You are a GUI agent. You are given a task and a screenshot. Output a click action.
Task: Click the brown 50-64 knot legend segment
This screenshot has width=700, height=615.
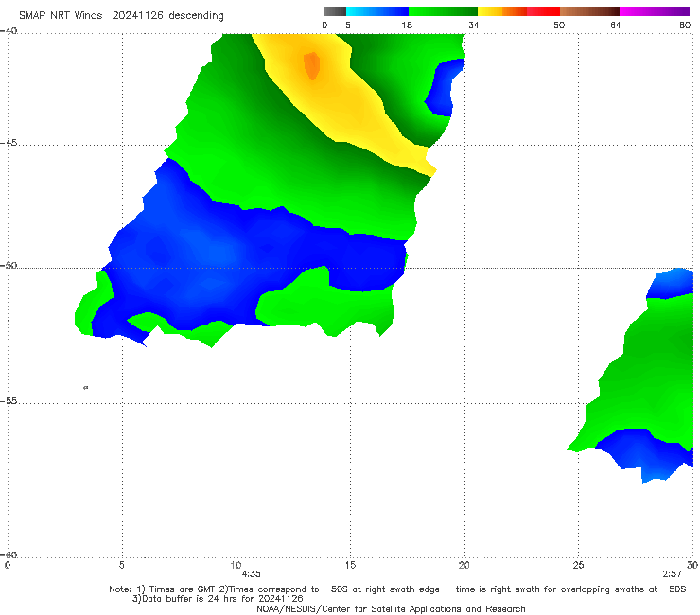point(589,11)
